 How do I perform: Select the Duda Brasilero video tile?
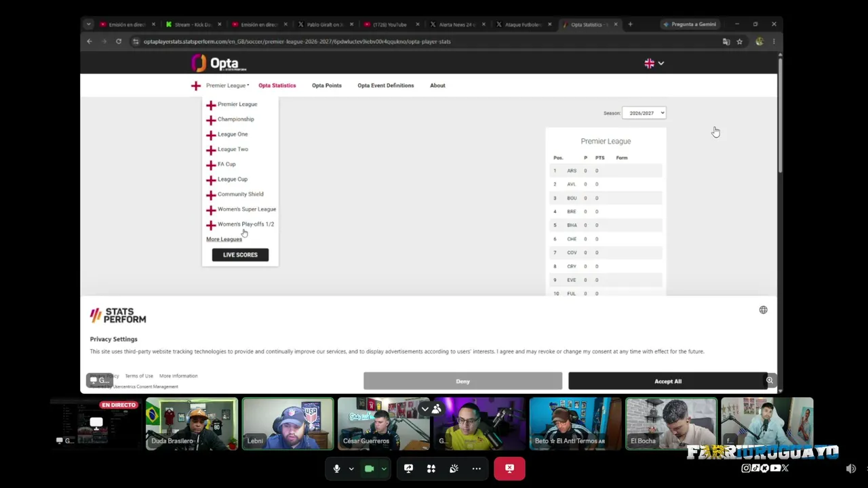(x=192, y=424)
